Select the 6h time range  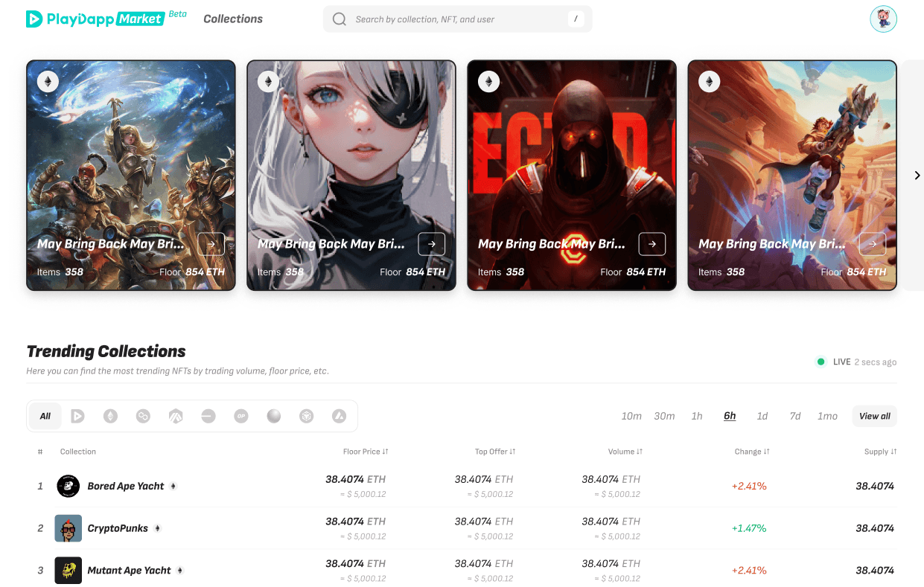pos(730,416)
